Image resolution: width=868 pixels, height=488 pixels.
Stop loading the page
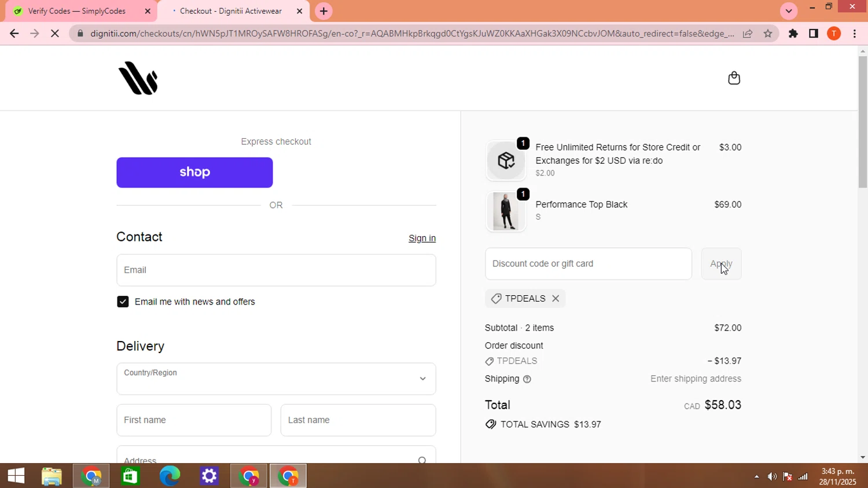coord(55,34)
